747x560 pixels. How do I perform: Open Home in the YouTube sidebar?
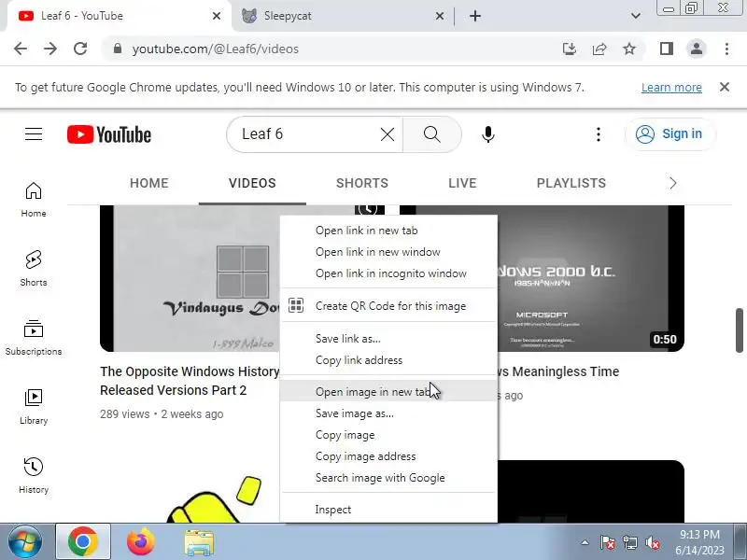tap(34, 200)
